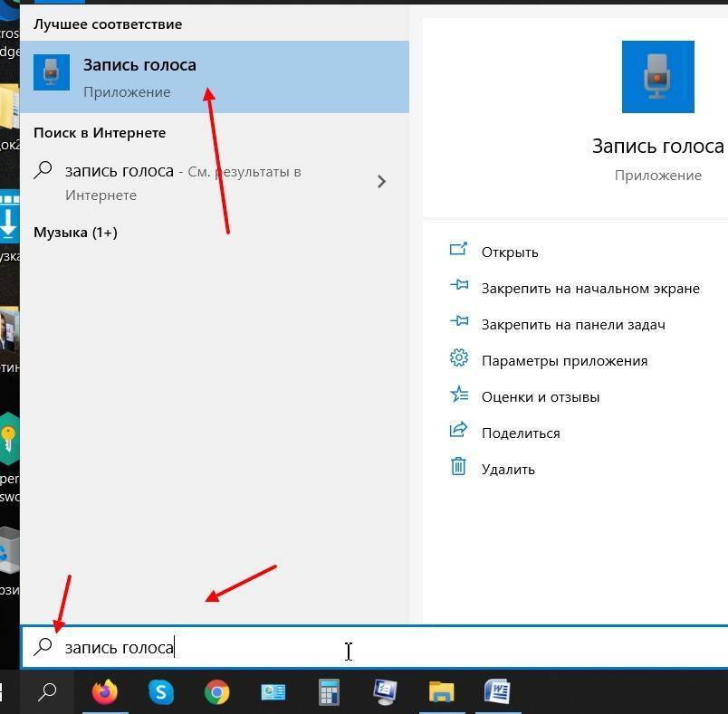Choose Закрепить на панели задач
This screenshot has width=728, height=714.
[572, 325]
